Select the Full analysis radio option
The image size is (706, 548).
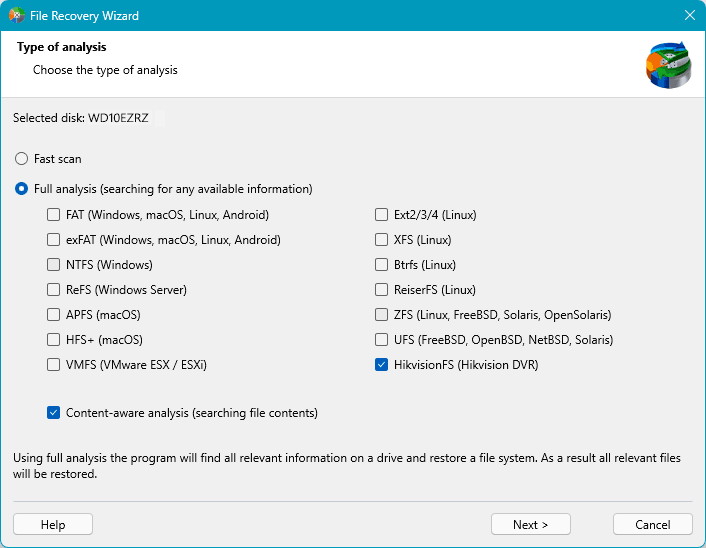click(x=21, y=189)
